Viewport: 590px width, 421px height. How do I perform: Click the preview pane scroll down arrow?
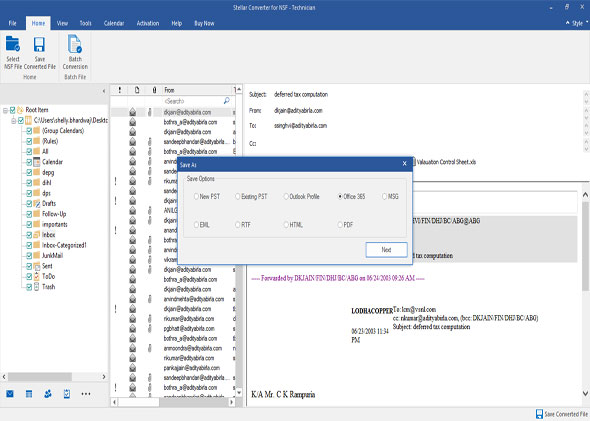click(x=585, y=394)
